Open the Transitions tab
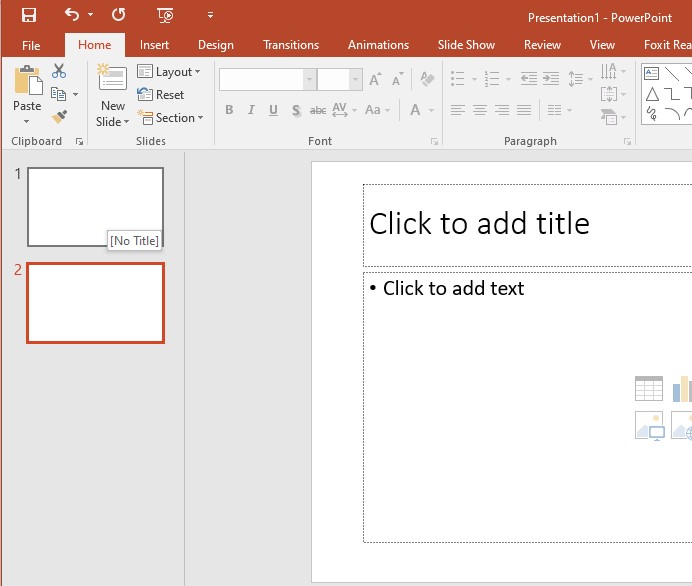 click(290, 45)
